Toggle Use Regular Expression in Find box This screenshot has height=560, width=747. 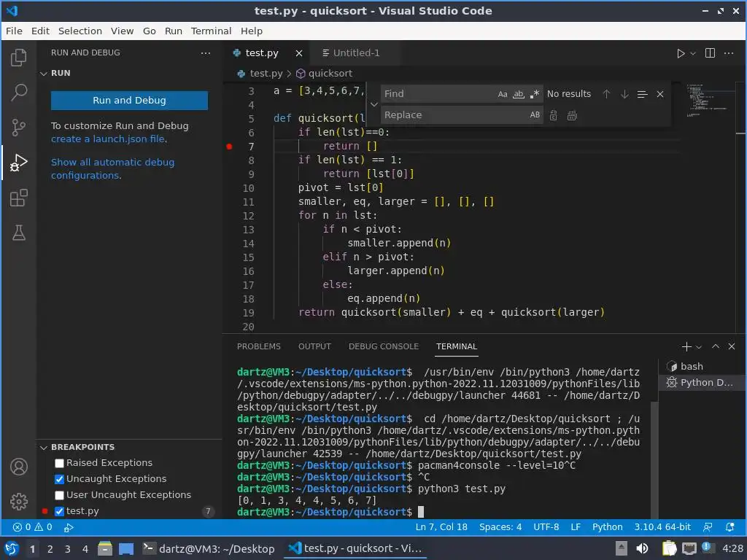535,94
